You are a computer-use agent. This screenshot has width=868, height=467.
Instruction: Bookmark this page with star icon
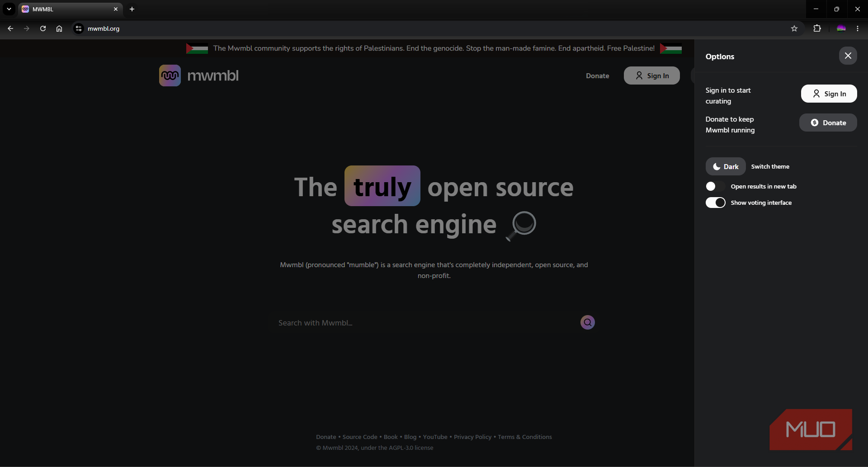[794, 28]
